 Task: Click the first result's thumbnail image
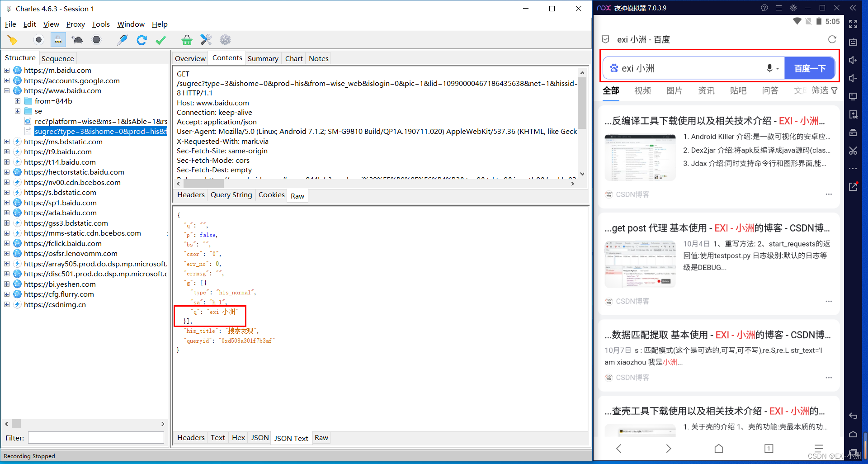[640, 157]
